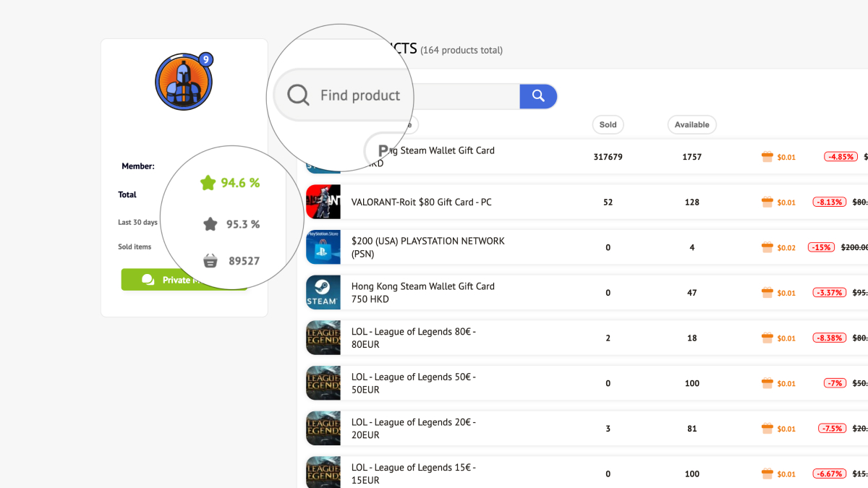Click the cashback icon in the PlayStation Network row
Viewport: 868px width, 488px height.
767,247
